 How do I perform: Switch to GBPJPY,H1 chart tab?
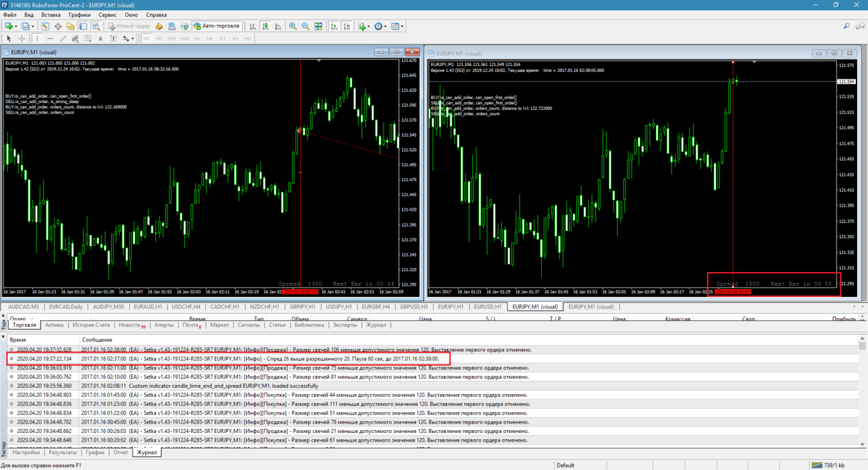[x=302, y=306]
